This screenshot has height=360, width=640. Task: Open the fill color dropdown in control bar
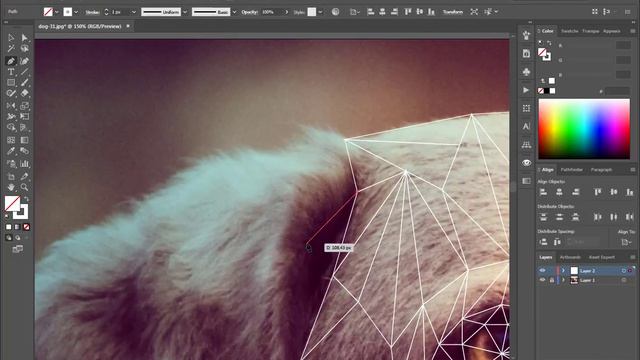pos(56,12)
